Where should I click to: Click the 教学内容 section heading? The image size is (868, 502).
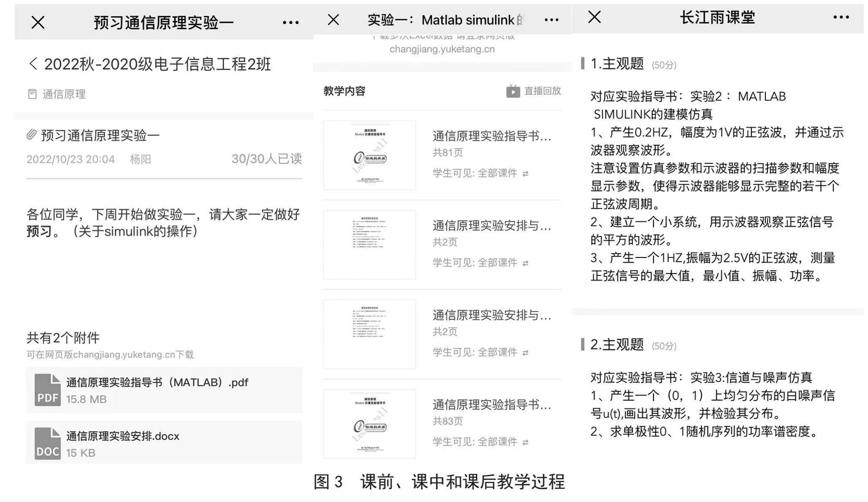[x=344, y=91]
